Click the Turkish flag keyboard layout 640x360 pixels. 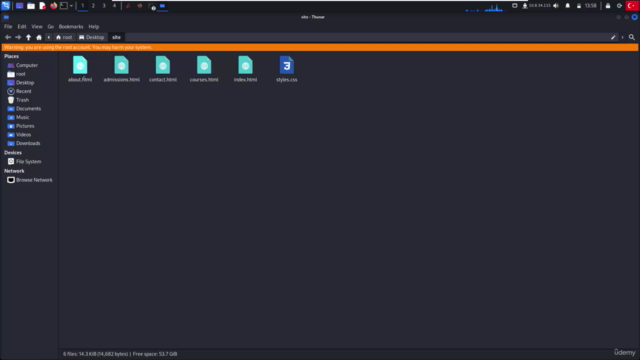[x=631, y=6]
